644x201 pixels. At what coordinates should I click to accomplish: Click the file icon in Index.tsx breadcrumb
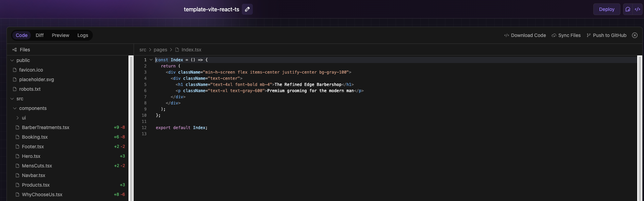pyautogui.click(x=177, y=50)
